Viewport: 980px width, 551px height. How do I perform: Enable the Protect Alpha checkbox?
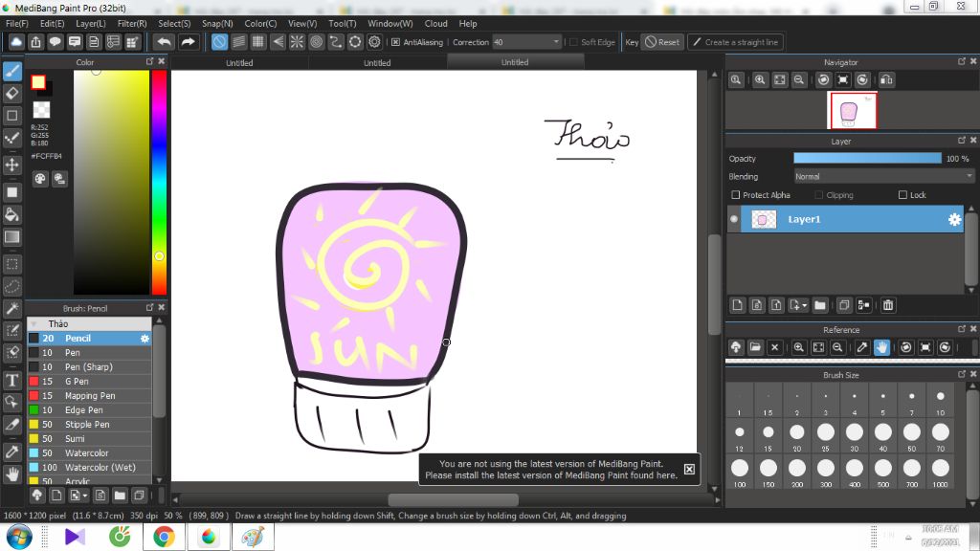tap(736, 195)
